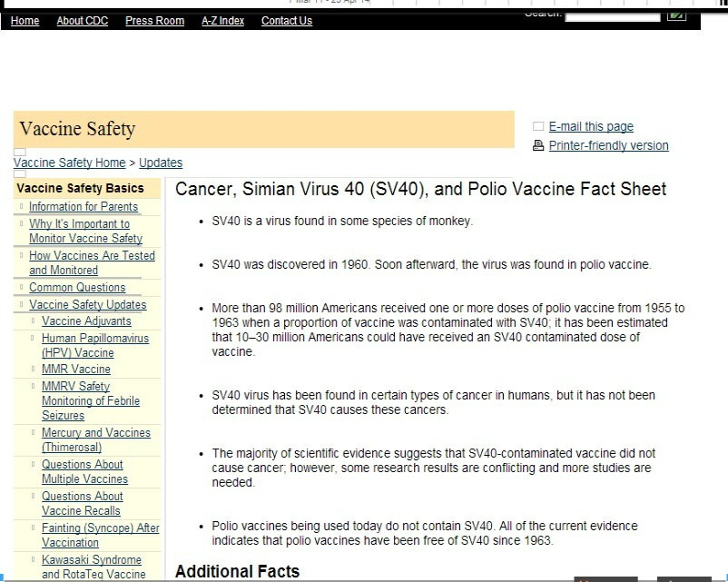Click the Additional Facts heading
This screenshot has height=582, width=728.
click(x=237, y=571)
